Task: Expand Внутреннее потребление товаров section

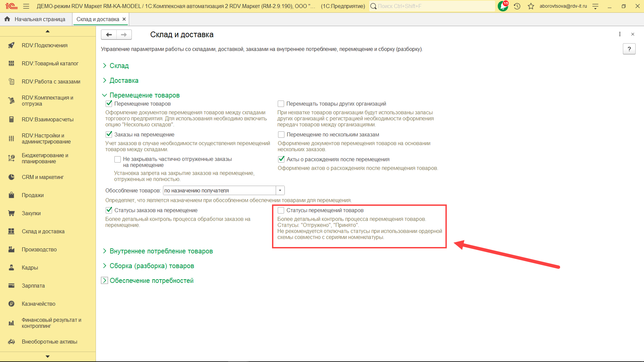Action: (161, 251)
